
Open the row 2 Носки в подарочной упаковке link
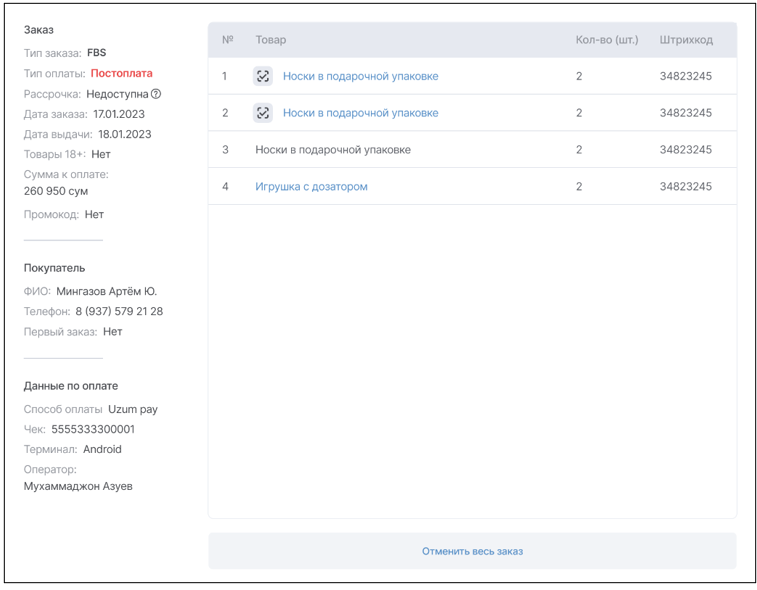pyautogui.click(x=360, y=113)
